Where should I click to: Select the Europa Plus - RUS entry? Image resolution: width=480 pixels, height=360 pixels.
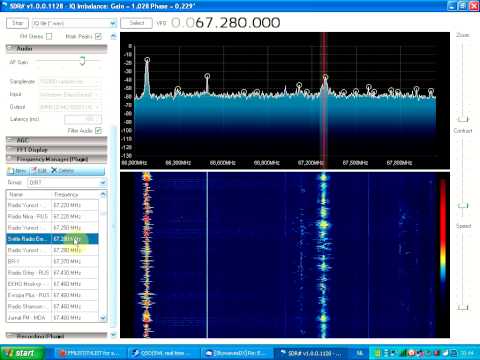(52, 295)
